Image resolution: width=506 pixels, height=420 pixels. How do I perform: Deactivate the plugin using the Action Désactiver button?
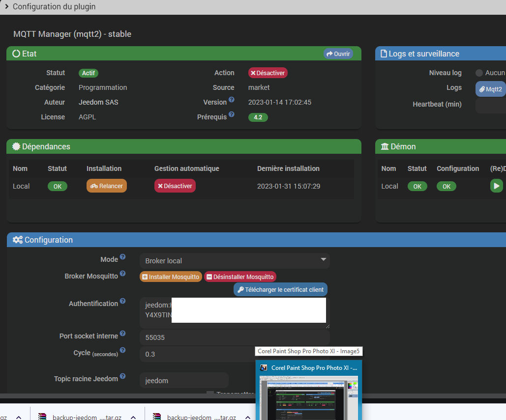pos(268,73)
